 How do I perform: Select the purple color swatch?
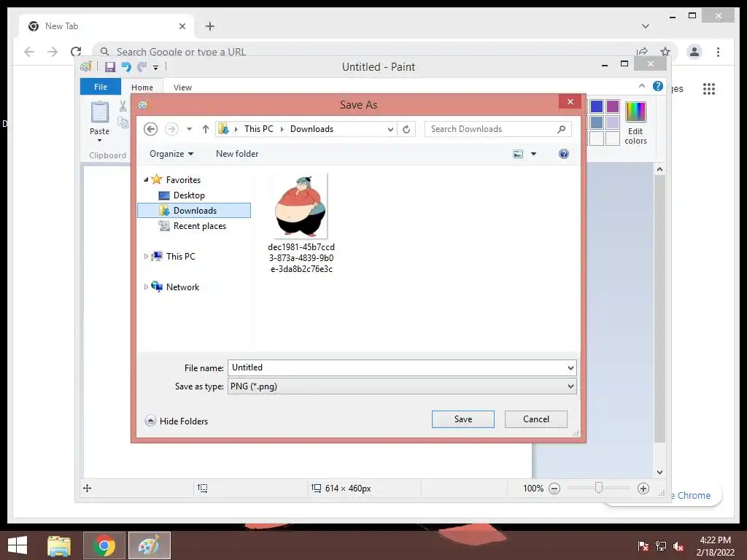(x=613, y=106)
